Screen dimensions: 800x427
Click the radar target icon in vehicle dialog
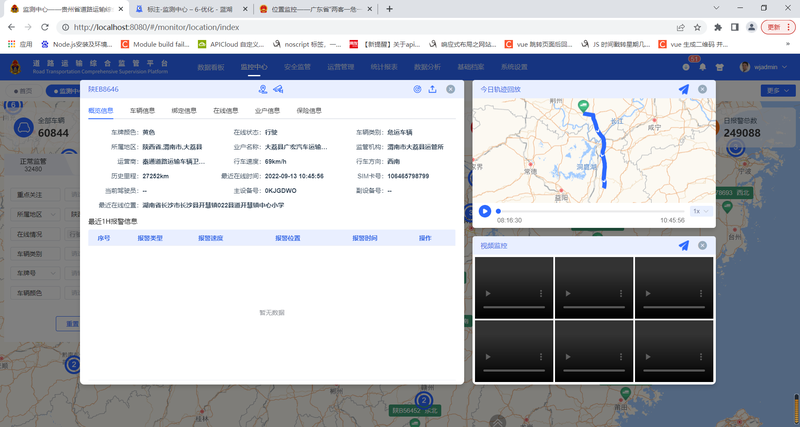coord(417,89)
